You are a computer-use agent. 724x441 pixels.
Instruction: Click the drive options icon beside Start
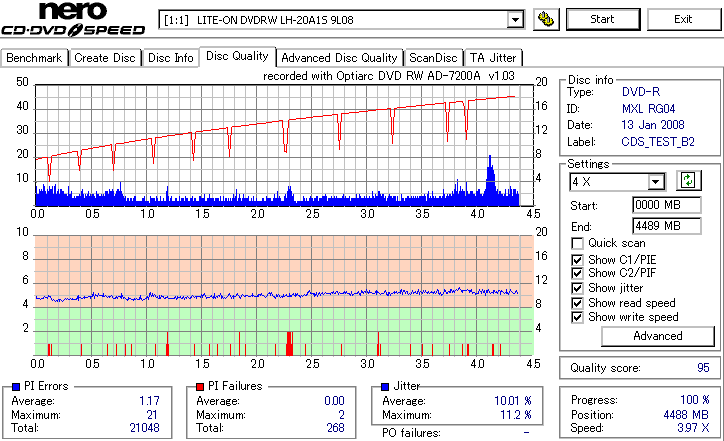pos(546,19)
